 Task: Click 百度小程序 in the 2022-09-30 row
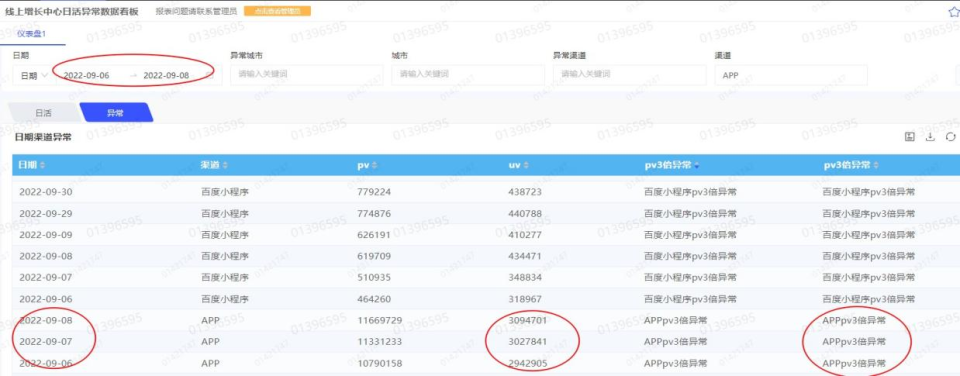(225, 192)
